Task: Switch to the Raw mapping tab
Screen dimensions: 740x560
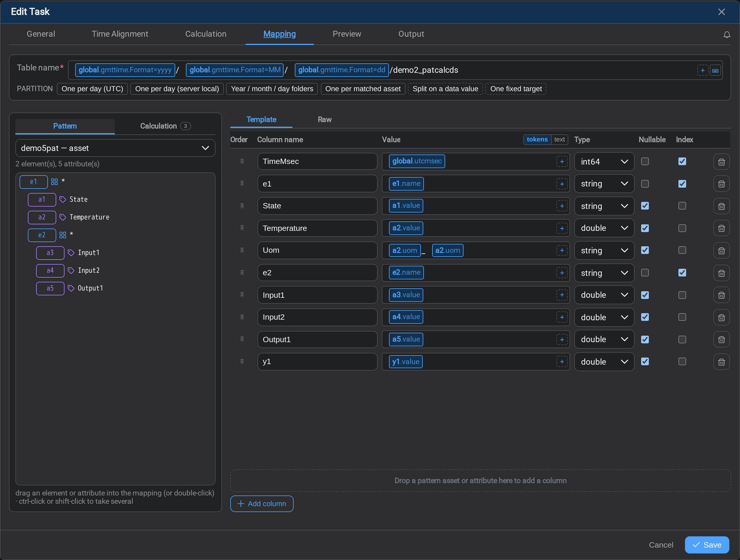Action: (x=324, y=120)
